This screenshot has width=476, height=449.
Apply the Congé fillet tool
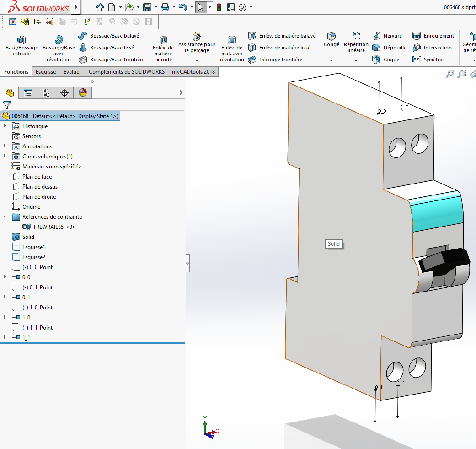[331, 40]
